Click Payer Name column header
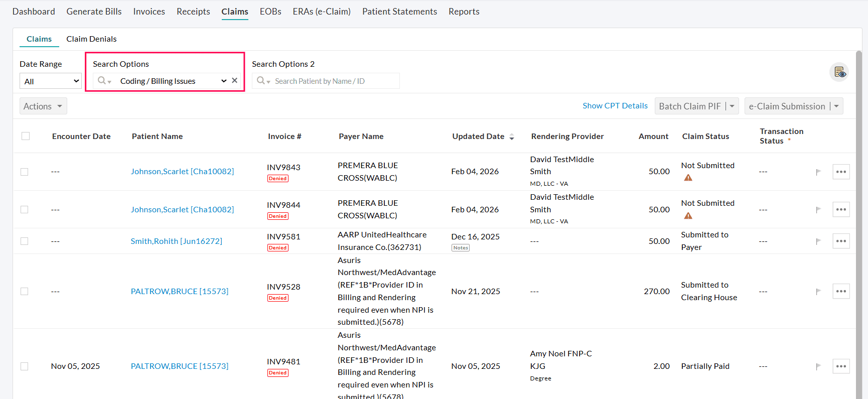Viewport: 868px width, 399px height. (x=361, y=136)
